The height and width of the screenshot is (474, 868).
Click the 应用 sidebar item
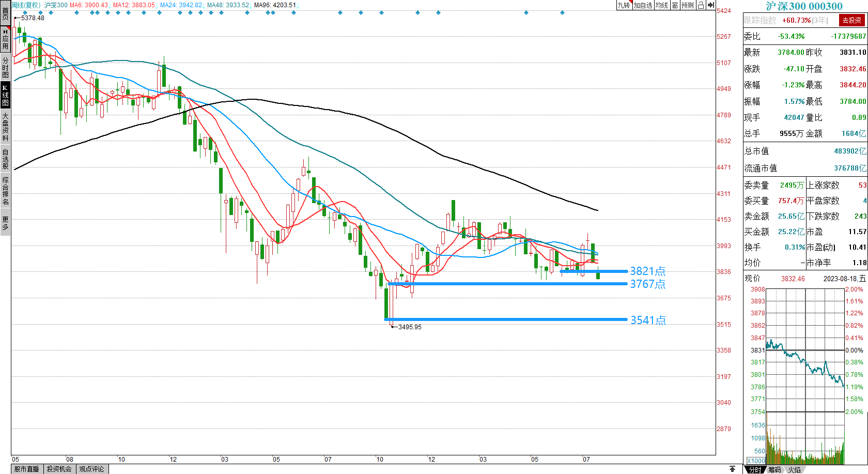pos(5,39)
